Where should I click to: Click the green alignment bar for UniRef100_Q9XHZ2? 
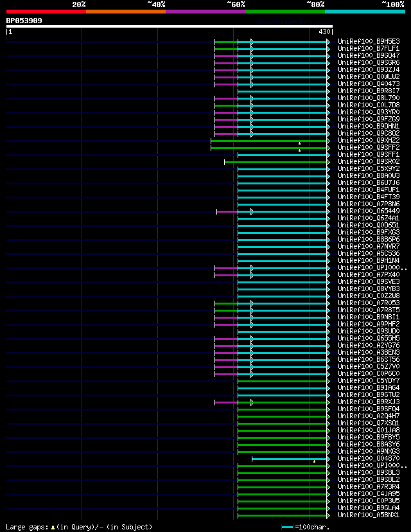coord(269,141)
